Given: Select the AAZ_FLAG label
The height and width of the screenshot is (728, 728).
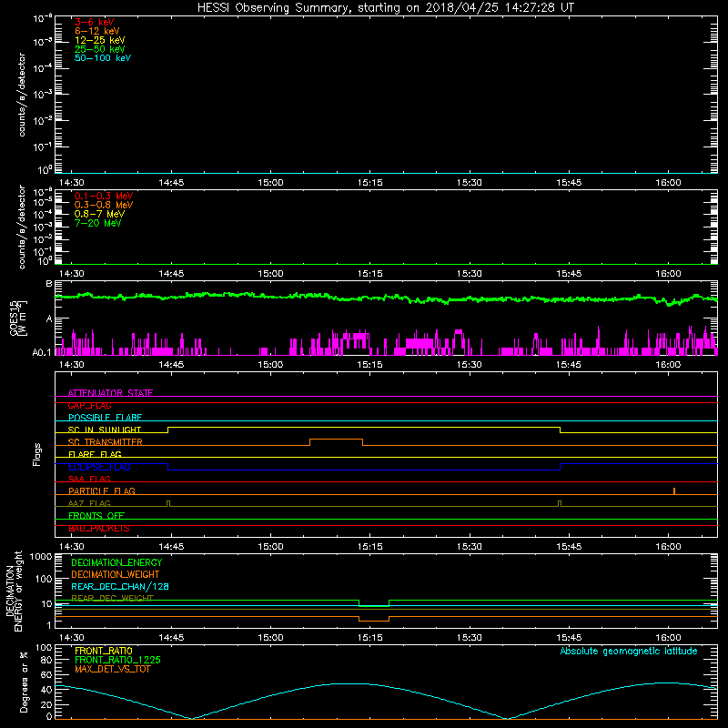Looking at the screenshot, I should (x=89, y=503).
